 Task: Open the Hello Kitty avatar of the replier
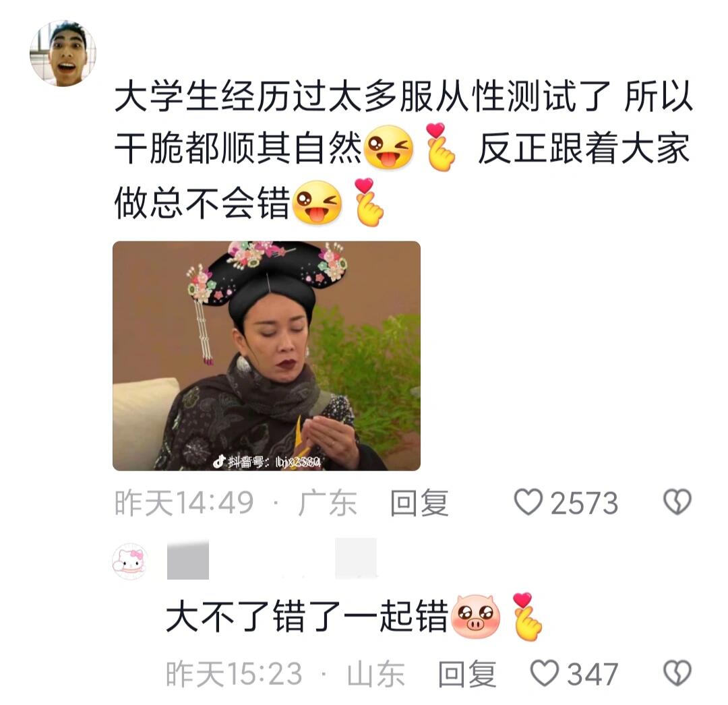(x=131, y=561)
